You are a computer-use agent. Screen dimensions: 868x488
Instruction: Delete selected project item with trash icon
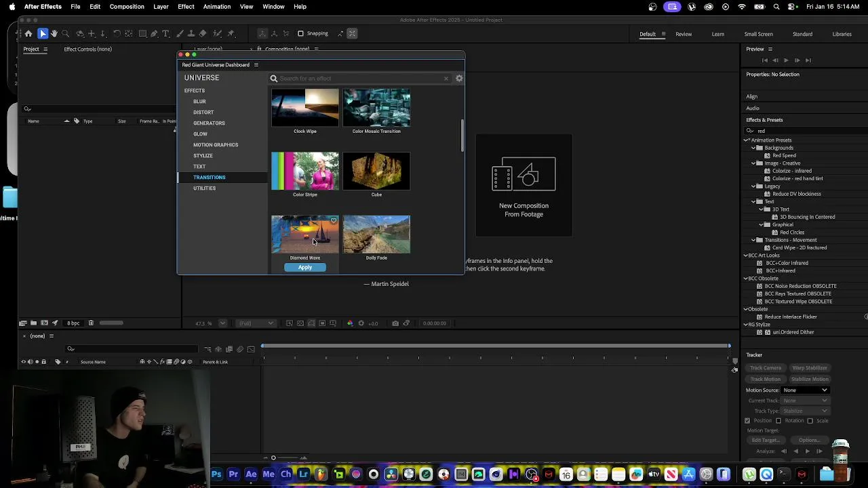click(x=91, y=323)
